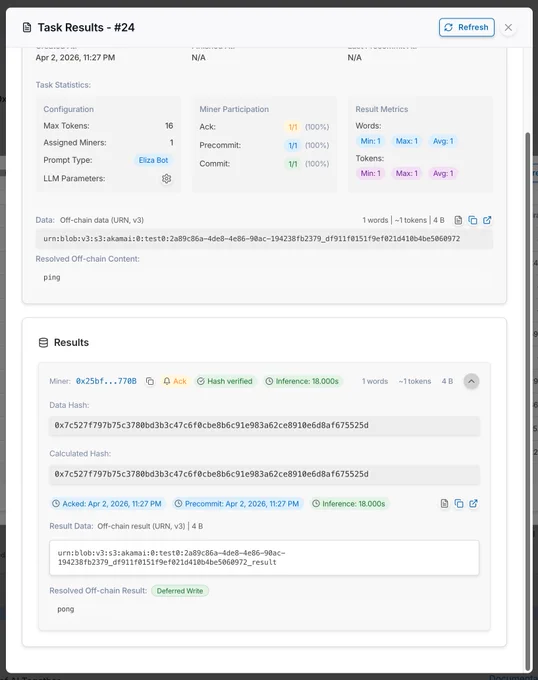Click the Refresh button
Viewport: 538px width, 680px height.
coord(466,27)
